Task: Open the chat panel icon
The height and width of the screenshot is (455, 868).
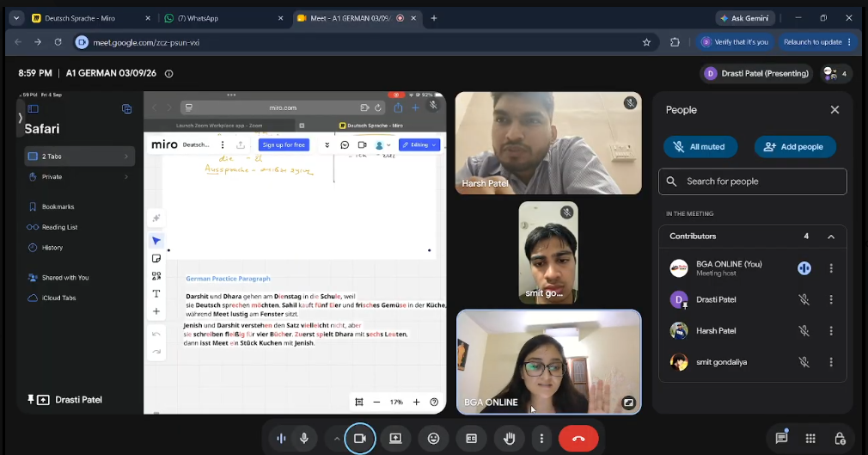Action: coord(782,439)
